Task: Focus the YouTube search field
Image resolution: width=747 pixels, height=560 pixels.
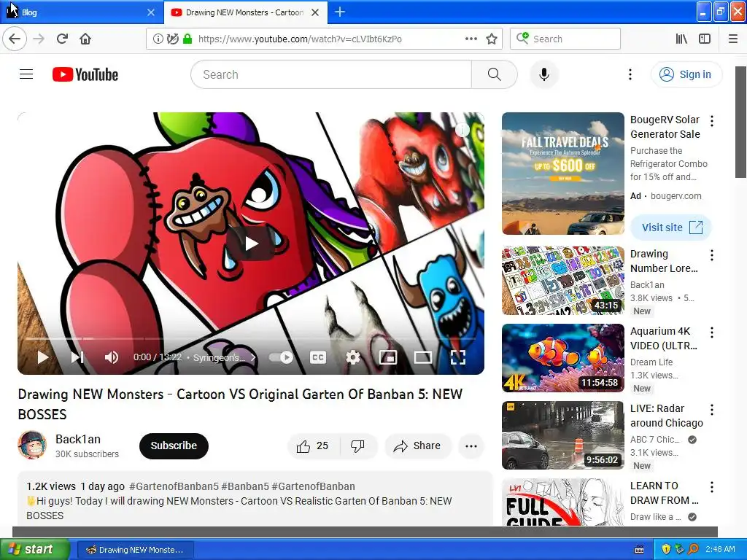Action: click(331, 74)
